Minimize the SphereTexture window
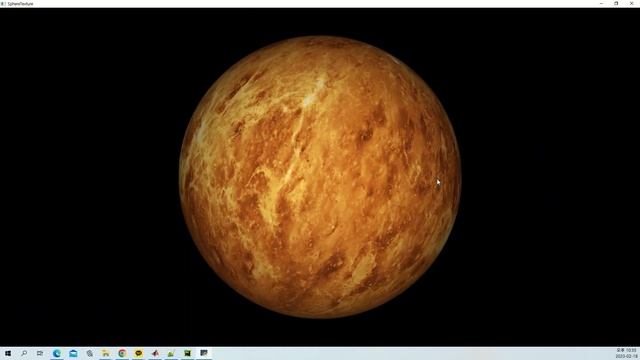Screen dimensions: 640x360 [x=601, y=3]
